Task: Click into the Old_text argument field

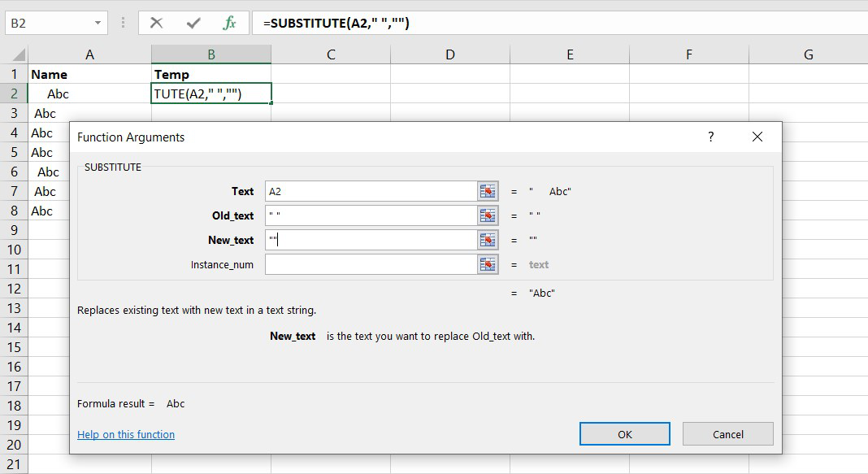Action: pyautogui.click(x=370, y=215)
